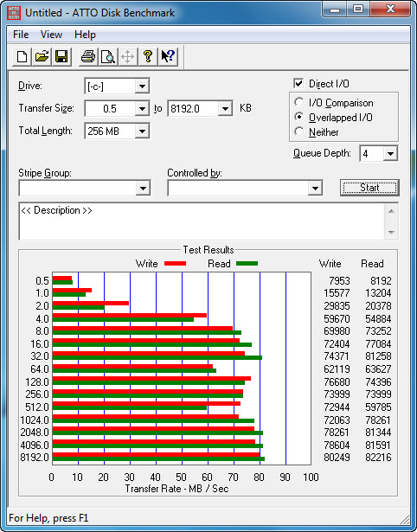This screenshot has height=532, width=417.
Task: Toggle the Direct I/O checkbox
Action: click(x=298, y=83)
